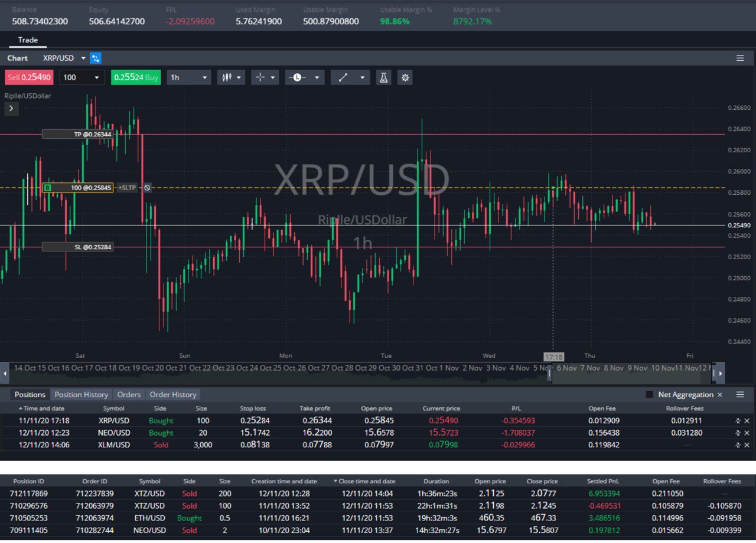Click stop loss value 0.25284 for XRP/USD
Image resolution: width=756 pixels, height=543 pixels.
click(255, 421)
